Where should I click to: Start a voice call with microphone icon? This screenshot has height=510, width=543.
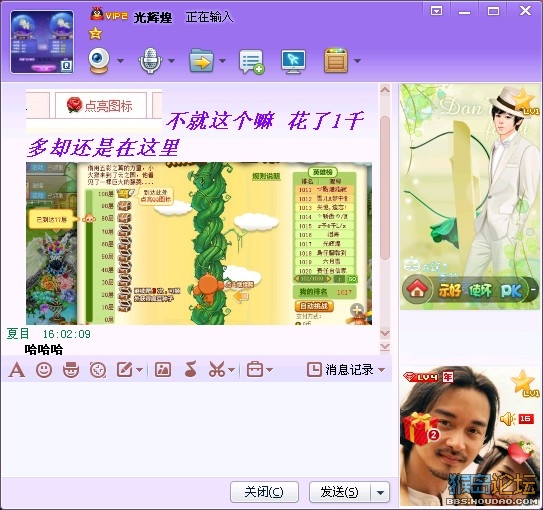pos(150,61)
